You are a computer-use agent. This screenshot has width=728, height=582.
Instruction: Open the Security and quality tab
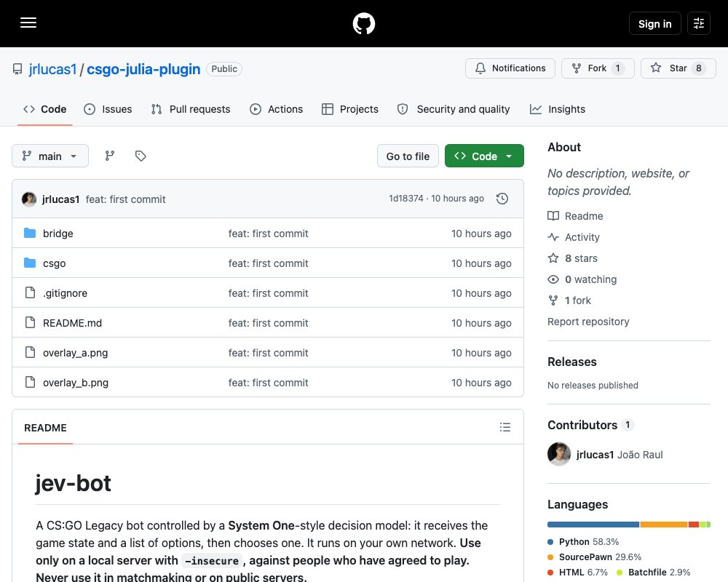(x=453, y=109)
